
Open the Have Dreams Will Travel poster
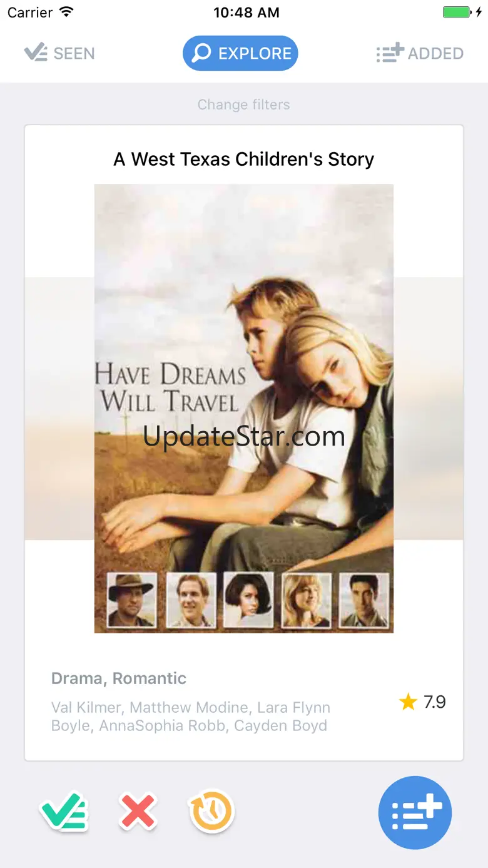(244, 409)
